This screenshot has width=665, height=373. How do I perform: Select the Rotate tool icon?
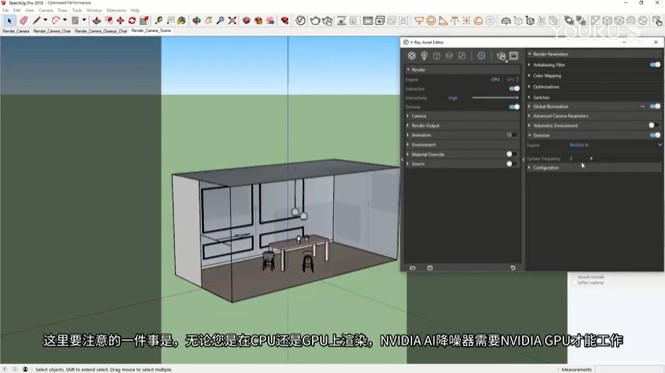coord(132,20)
